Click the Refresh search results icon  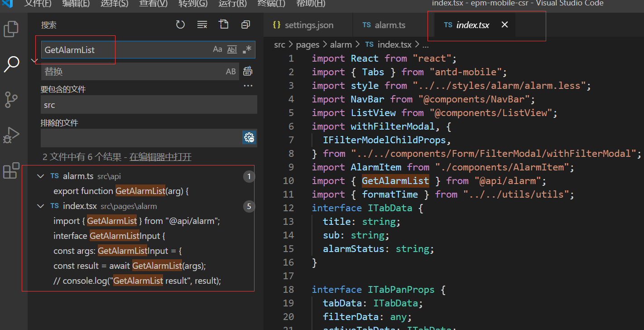pyautogui.click(x=180, y=24)
